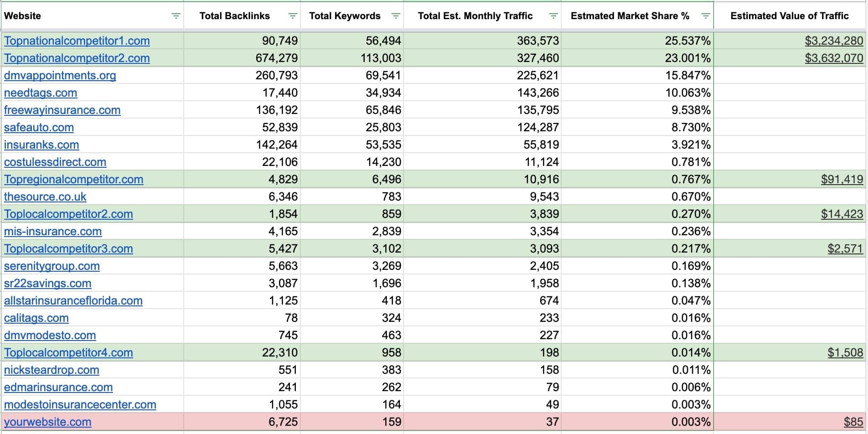This screenshot has height=434, width=868.
Task: Select monthly traffic cell 3,354
Action: [482, 232]
